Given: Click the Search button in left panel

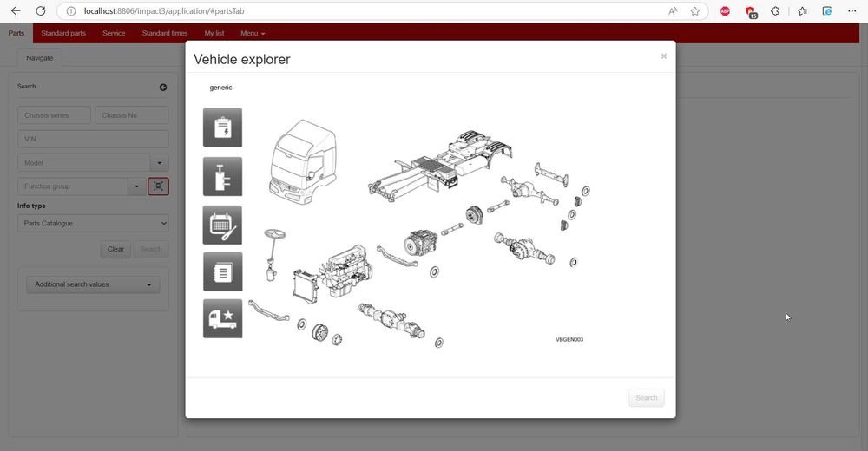Looking at the screenshot, I should point(151,249).
